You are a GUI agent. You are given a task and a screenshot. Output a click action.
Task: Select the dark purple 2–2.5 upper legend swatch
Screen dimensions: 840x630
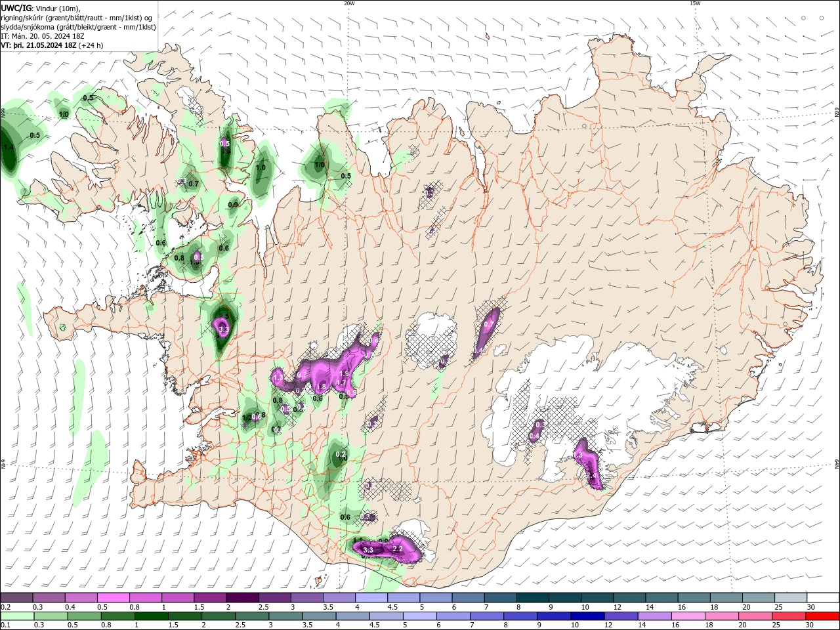[x=242, y=598]
